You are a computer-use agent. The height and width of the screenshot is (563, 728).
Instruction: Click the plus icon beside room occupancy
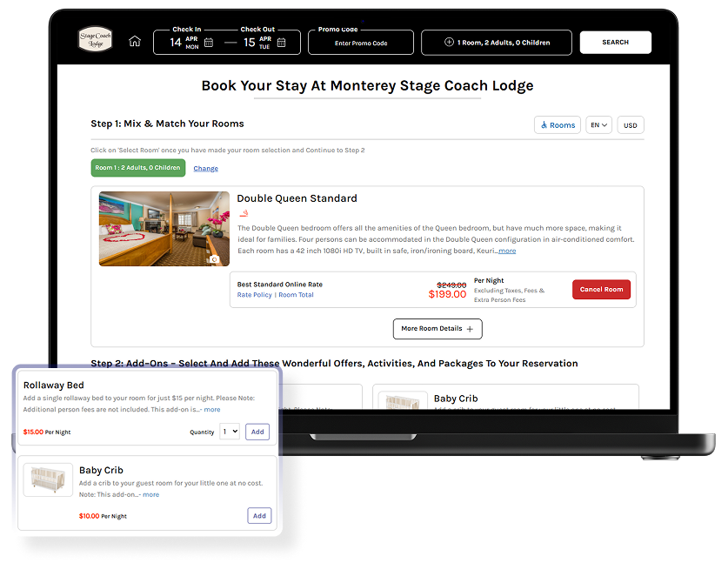coord(449,42)
